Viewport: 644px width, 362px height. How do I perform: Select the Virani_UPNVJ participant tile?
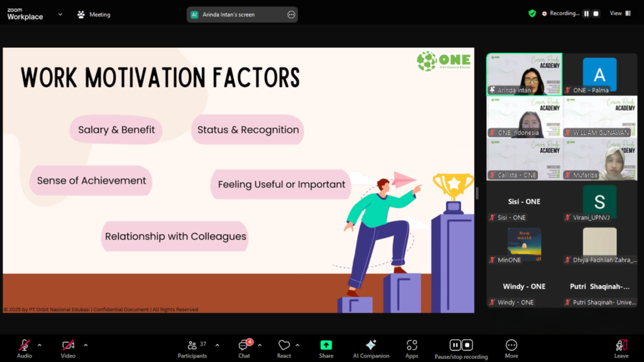pos(599,202)
